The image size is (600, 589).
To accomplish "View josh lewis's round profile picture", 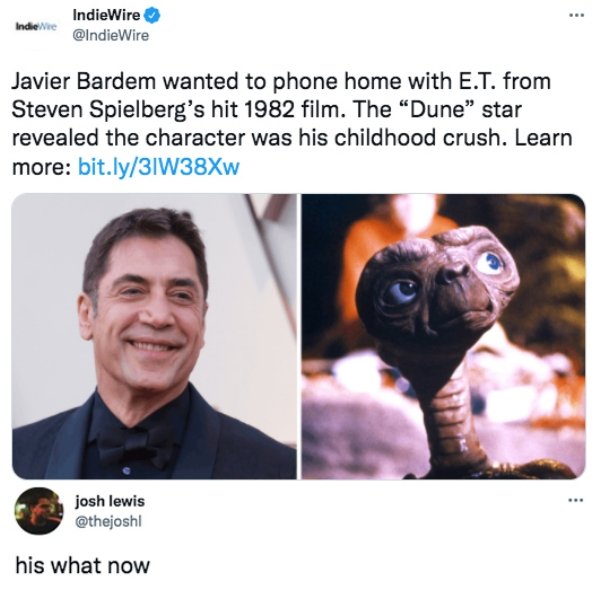I will click(39, 511).
